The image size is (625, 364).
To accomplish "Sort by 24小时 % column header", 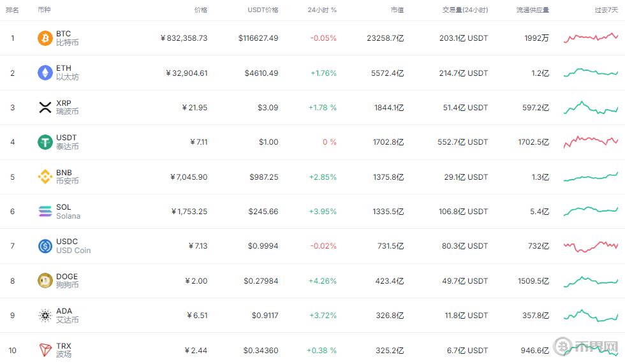I will tap(321, 10).
